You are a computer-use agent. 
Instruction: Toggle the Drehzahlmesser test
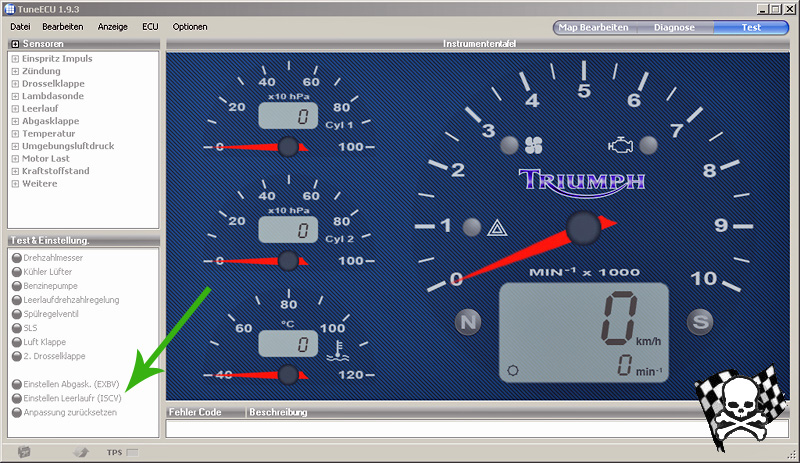17,258
